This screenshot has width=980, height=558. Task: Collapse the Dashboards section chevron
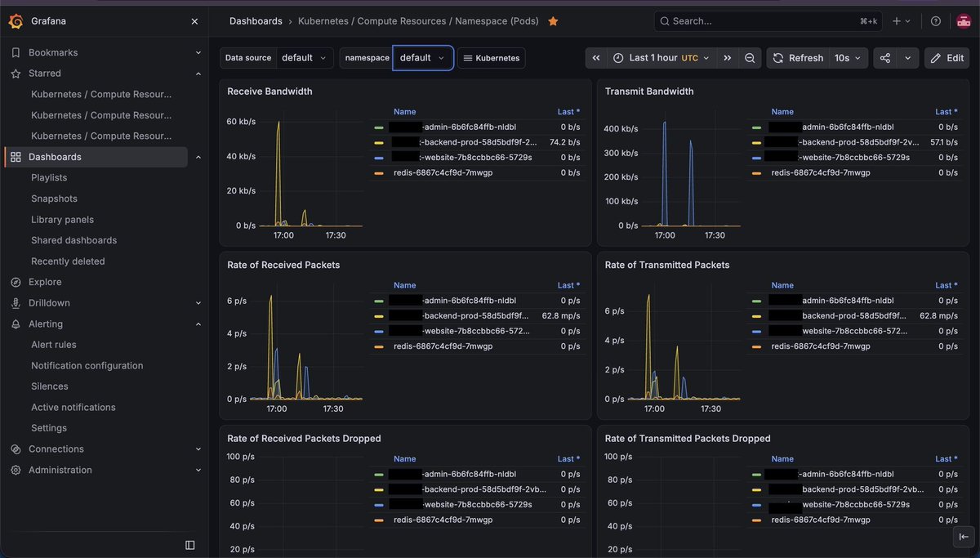pyautogui.click(x=198, y=157)
